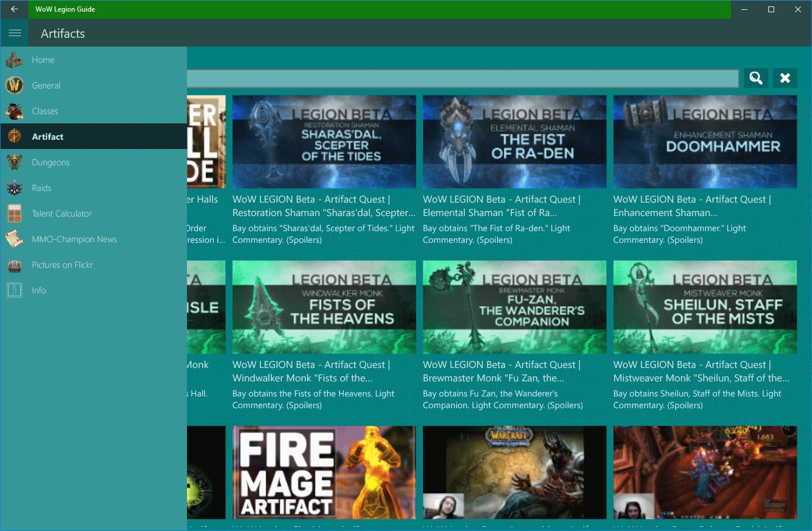The height and width of the screenshot is (531, 812).
Task: Click the magnifier search button
Action: pos(756,78)
